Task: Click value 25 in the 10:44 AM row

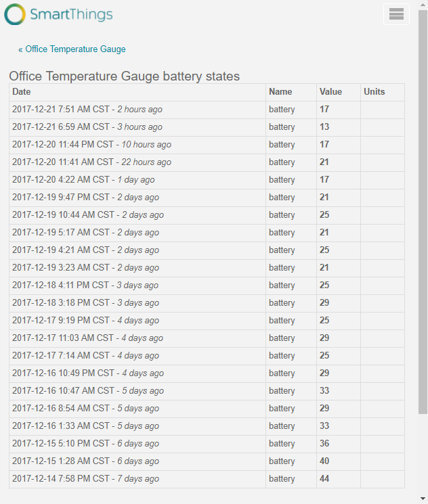Action: [x=324, y=214]
